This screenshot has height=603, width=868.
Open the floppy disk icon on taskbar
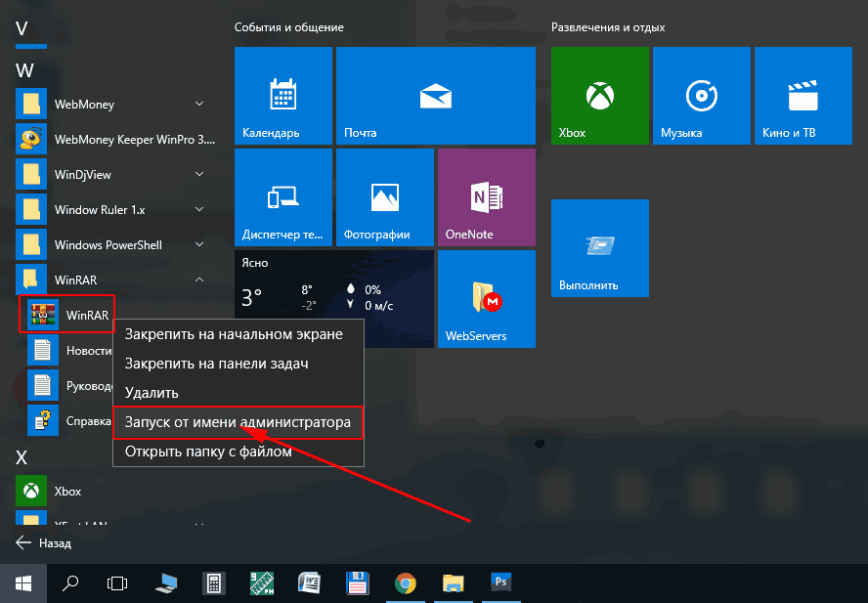[x=357, y=583]
